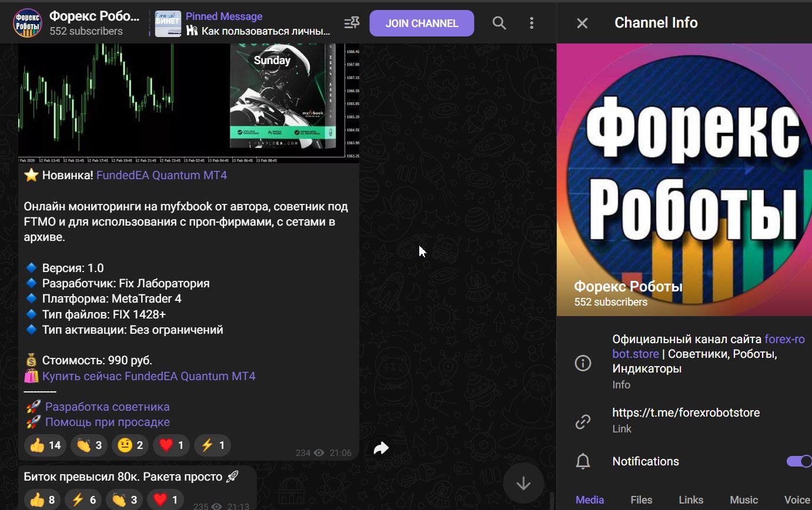Click the link chain icon in Channel Info

click(582, 421)
